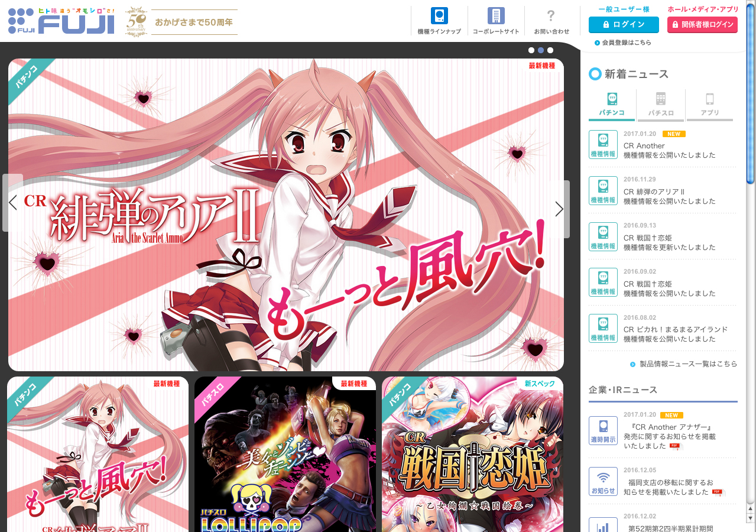This screenshot has height=532, width=756.
Task: Select the second carousel dot indicator
Action: 541,50
